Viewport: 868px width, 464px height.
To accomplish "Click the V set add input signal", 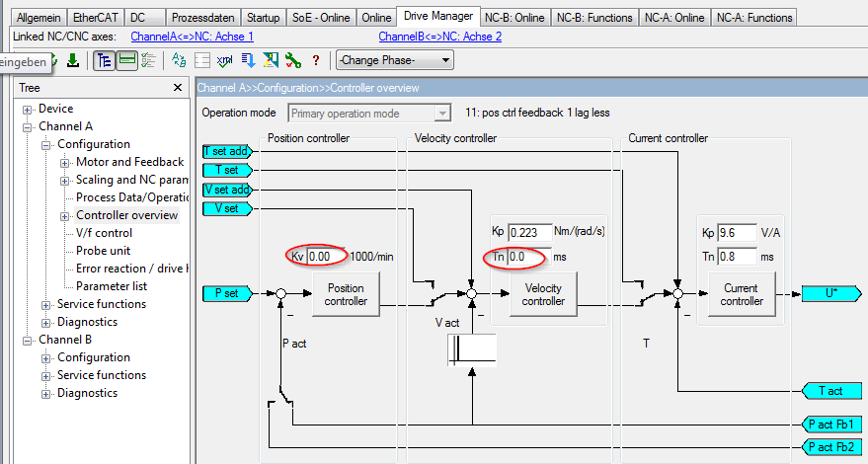I will (x=227, y=190).
